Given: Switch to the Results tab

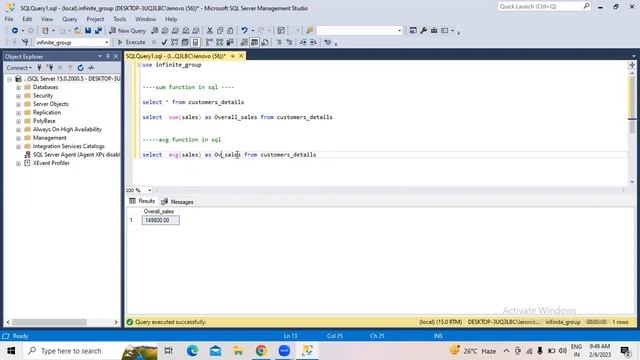Looking at the screenshot, I should pyautogui.click(x=142, y=201).
